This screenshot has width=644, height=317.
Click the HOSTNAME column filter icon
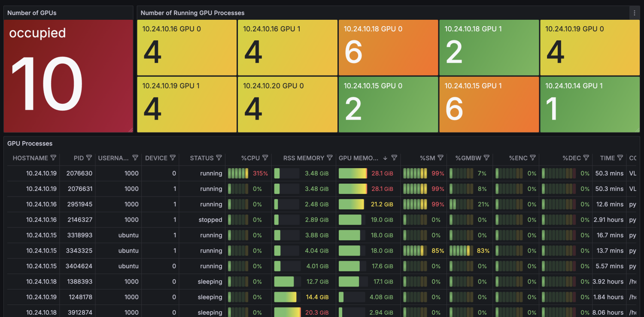[x=54, y=158]
